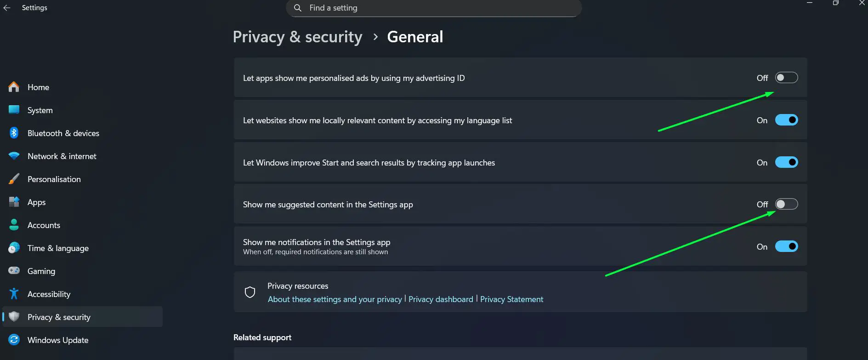Viewport: 868px width, 360px height.
Task: Click the search magnifier in Find a setting
Action: [x=297, y=8]
